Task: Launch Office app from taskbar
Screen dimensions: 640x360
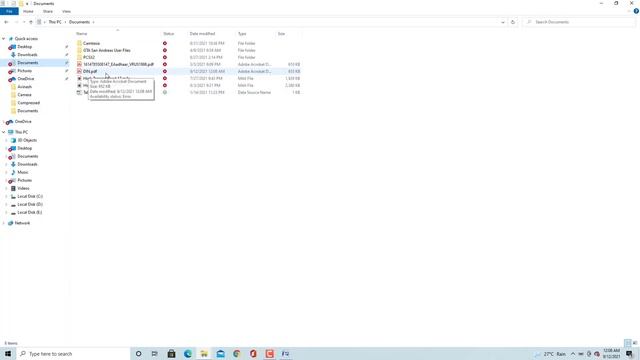Action: [253, 353]
